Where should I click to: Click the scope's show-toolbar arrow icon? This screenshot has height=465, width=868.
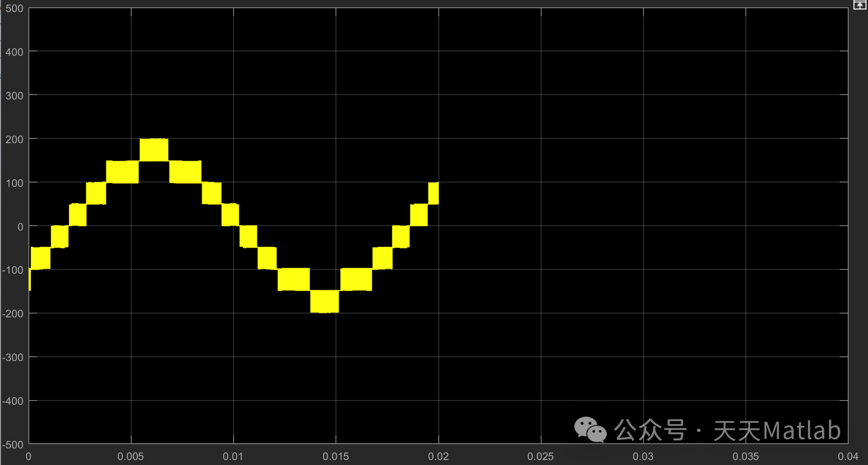pos(859,5)
